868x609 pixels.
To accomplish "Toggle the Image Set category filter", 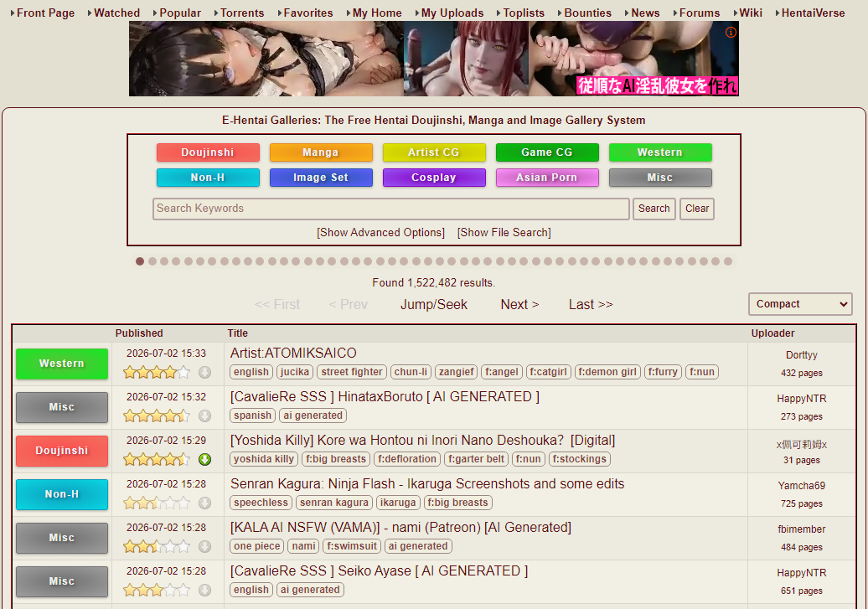I will pos(321,178).
